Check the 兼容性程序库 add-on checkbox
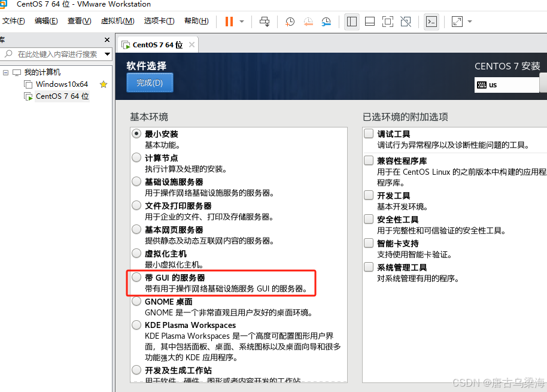This screenshot has height=392, width=547. pos(369,160)
